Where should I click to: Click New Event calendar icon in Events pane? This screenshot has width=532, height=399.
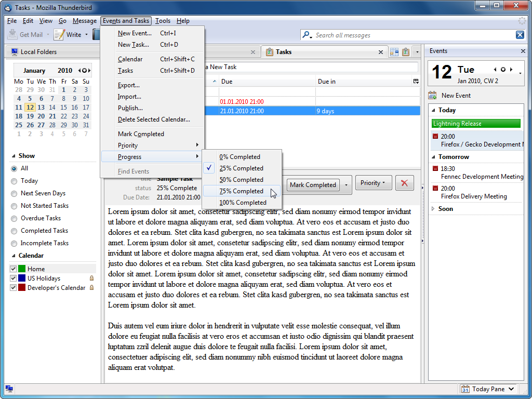pyautogui.click(x=432, y=96)
